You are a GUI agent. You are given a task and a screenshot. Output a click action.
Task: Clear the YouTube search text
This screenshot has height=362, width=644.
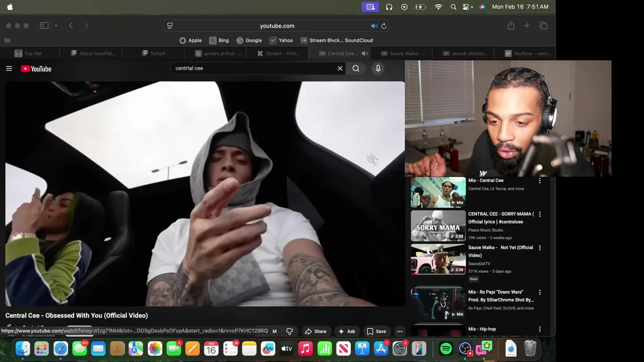[340, 68]
